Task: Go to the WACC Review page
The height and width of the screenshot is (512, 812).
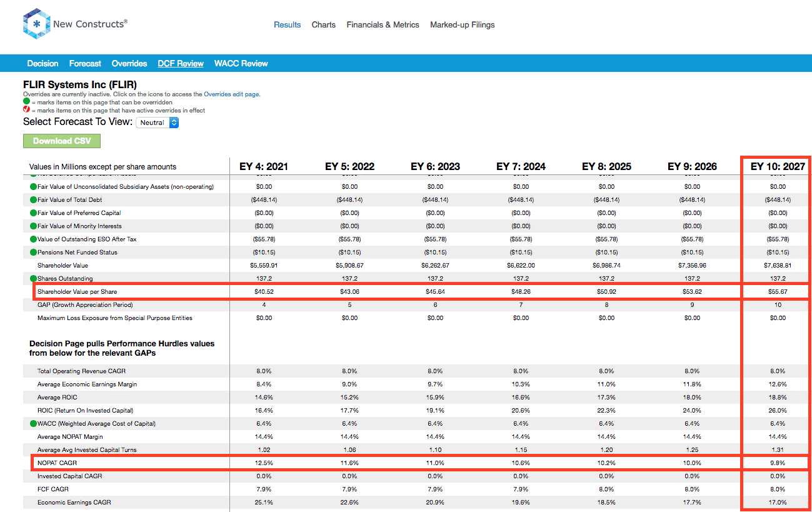Action: pyautogui.click(x=241, y=64)
